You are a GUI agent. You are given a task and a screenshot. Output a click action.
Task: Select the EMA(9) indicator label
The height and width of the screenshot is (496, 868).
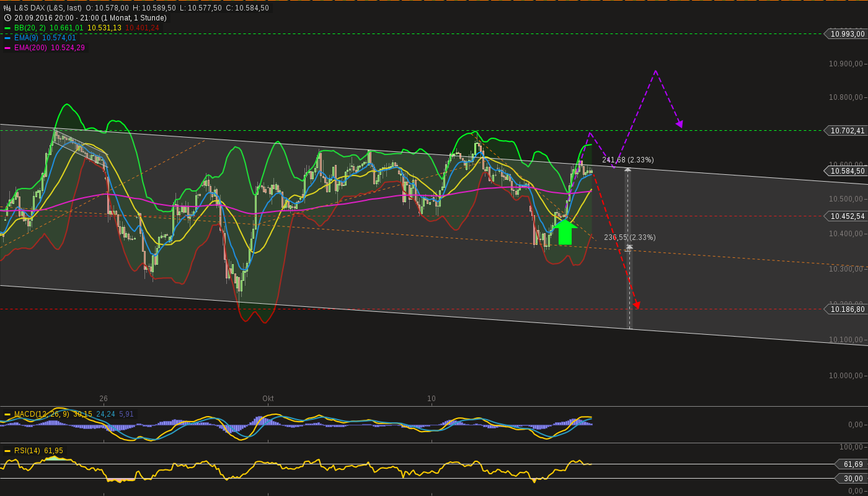point(27,38)
